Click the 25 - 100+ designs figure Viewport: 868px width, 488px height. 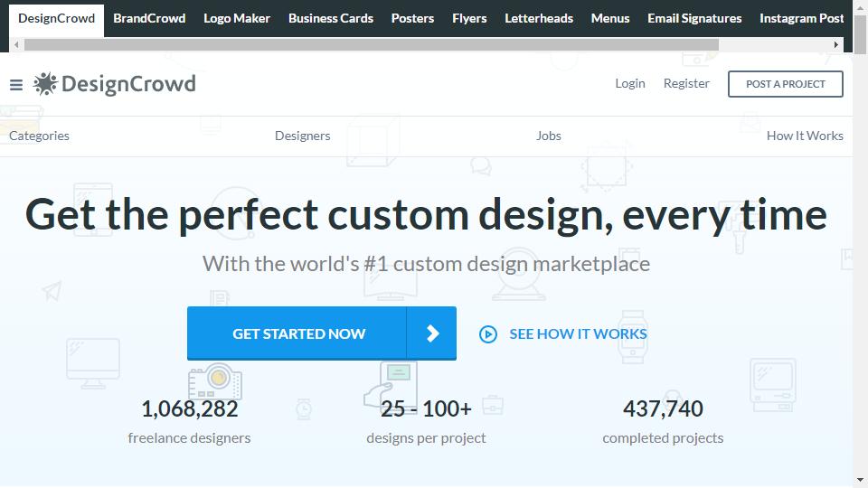click(x=426, y=408)
